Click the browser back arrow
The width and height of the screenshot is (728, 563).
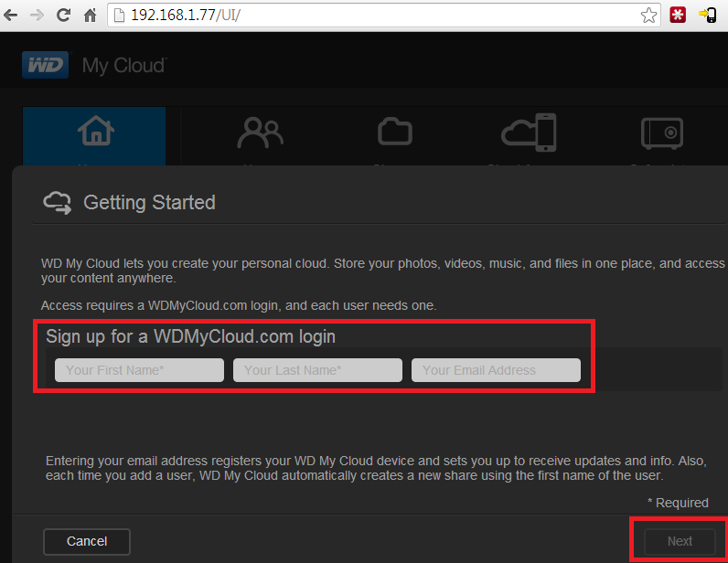13,16
